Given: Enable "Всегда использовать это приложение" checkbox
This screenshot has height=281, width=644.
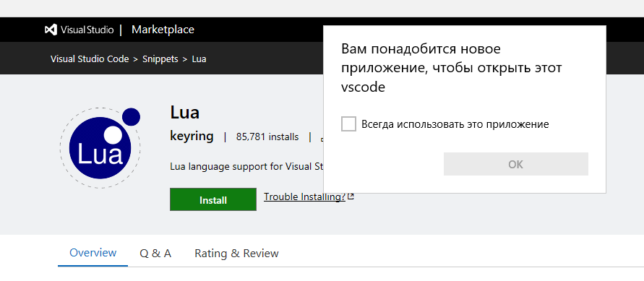Looking at the screenshot, I should pos(348,124).
